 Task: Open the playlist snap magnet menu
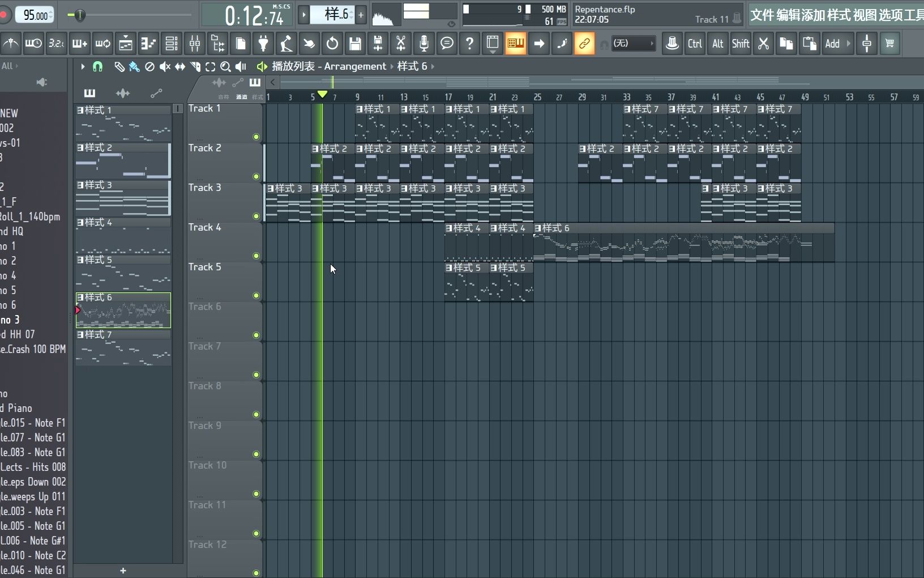[x=97, y=67]
